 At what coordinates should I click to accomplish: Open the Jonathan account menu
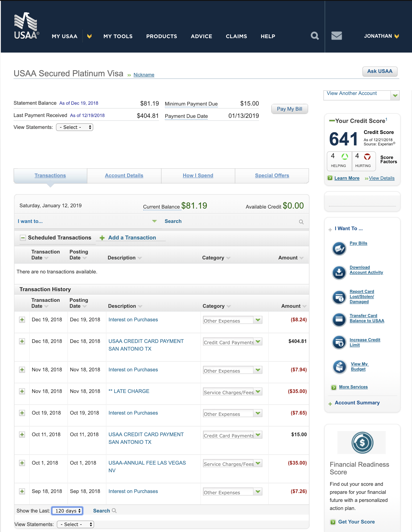381,36
